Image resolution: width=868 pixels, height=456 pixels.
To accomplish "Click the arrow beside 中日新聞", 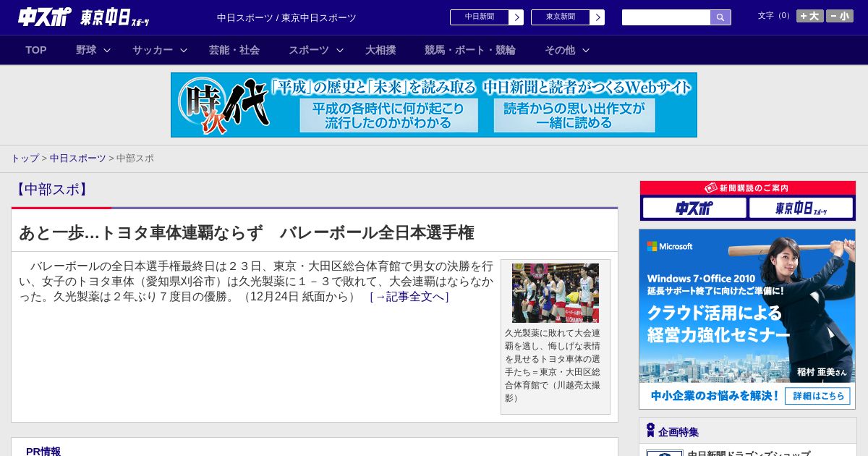I will point(516,17).
